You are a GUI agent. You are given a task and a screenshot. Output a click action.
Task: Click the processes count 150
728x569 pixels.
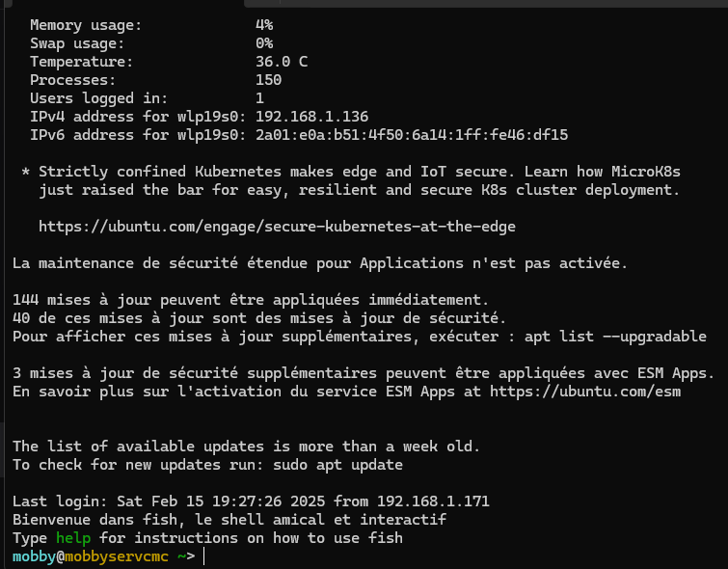[x=268, y=80]
